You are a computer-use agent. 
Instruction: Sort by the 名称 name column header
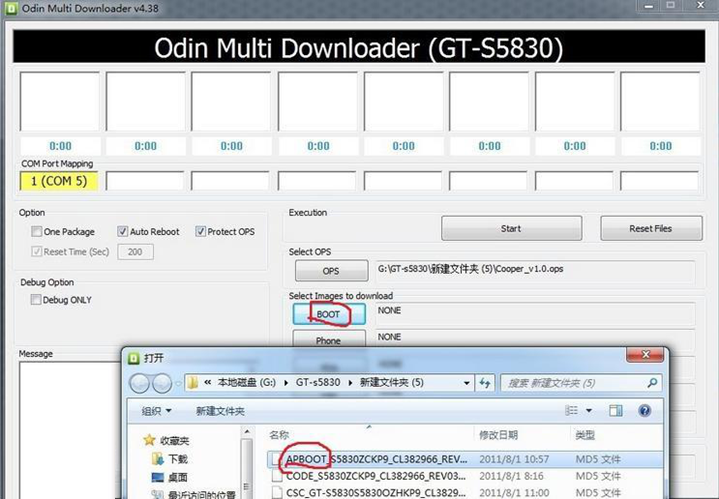coord(279,435)
